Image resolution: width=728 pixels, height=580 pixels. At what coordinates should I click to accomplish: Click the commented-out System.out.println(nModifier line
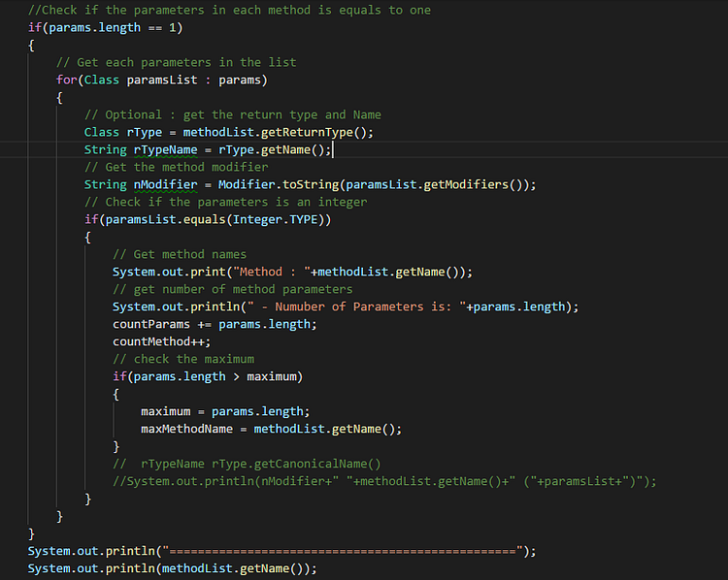[384, 482]
